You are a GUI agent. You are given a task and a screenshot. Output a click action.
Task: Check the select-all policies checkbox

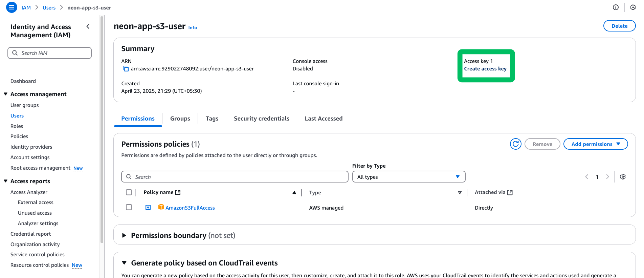pos(129,192)
